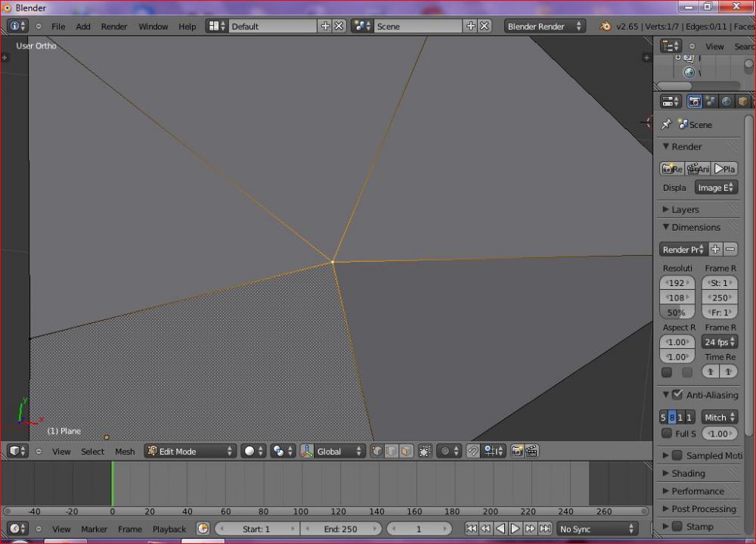Click the OpenGL render animation clapper icon
This screenshot has height=544, width=756.
[531, 451]
